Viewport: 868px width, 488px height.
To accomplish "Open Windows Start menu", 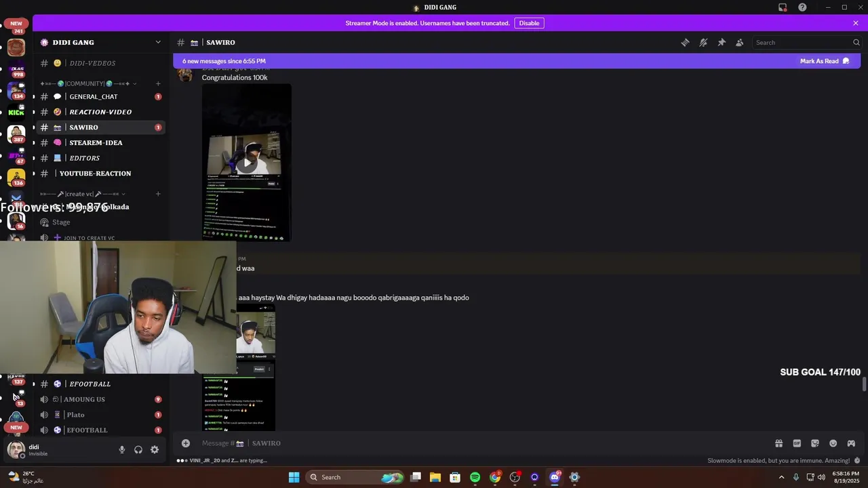I will [x=294, y=477].
